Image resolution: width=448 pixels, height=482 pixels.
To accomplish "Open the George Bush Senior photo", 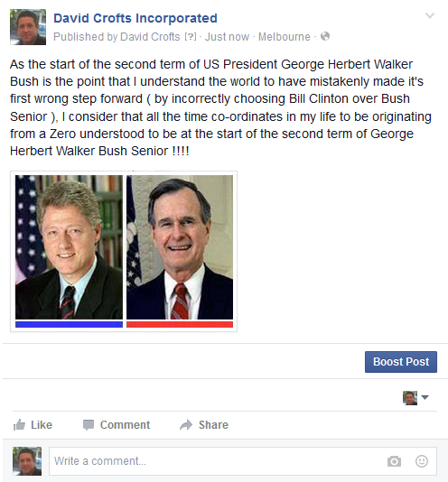I will (x=180, y=247).
